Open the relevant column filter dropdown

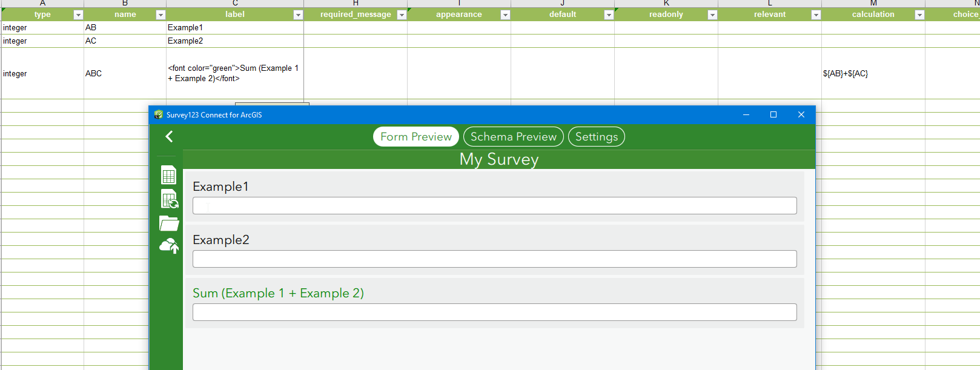pos(816,15)
